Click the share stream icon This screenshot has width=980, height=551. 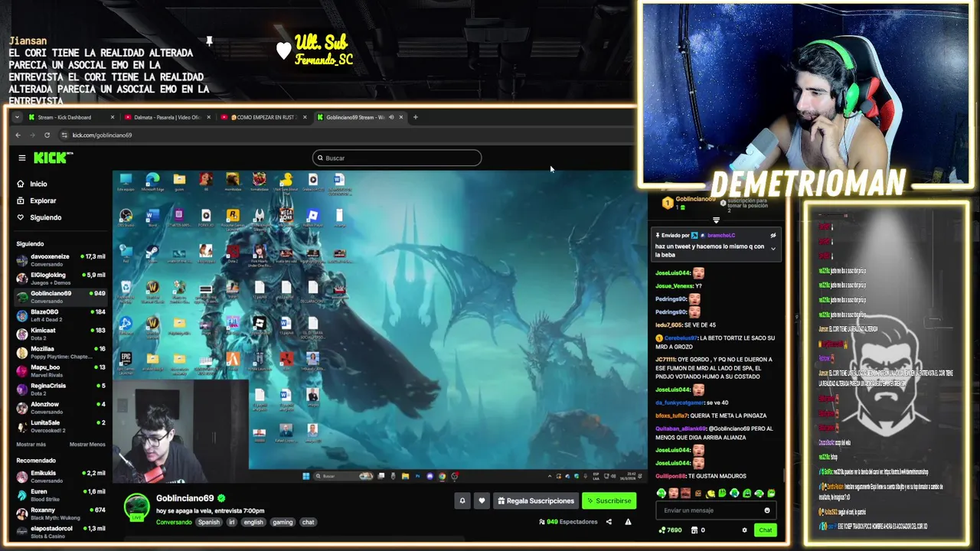[609, 522]
